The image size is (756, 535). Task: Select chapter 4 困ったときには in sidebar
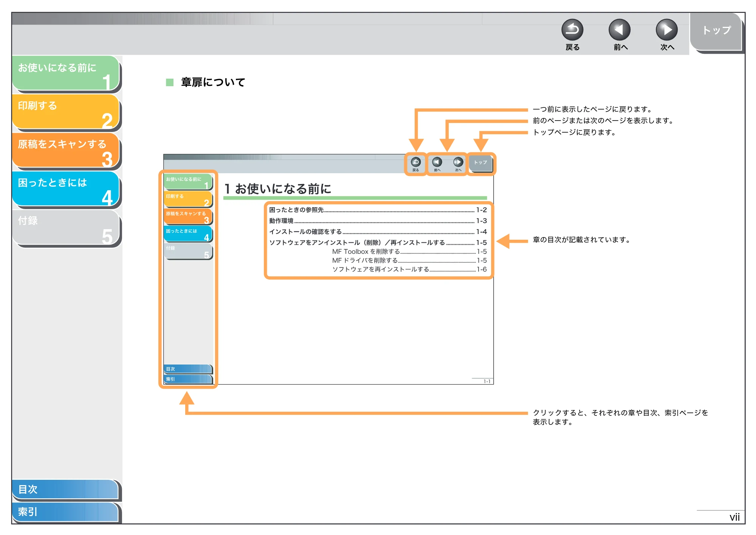tap(66, 189)
